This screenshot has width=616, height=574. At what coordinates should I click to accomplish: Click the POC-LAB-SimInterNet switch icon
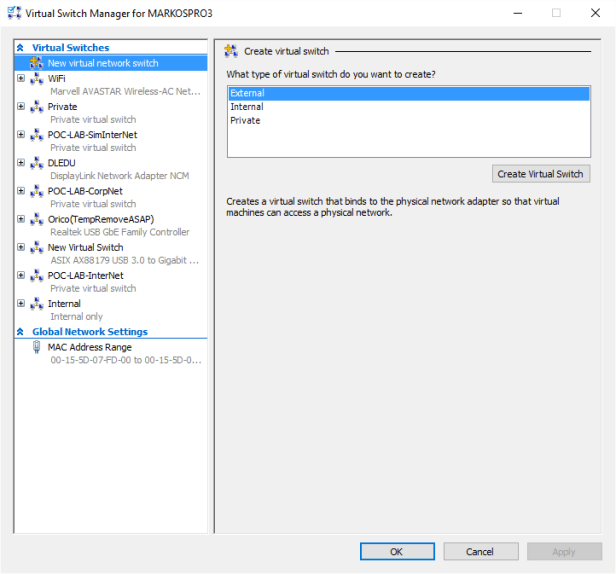(37, 134)
